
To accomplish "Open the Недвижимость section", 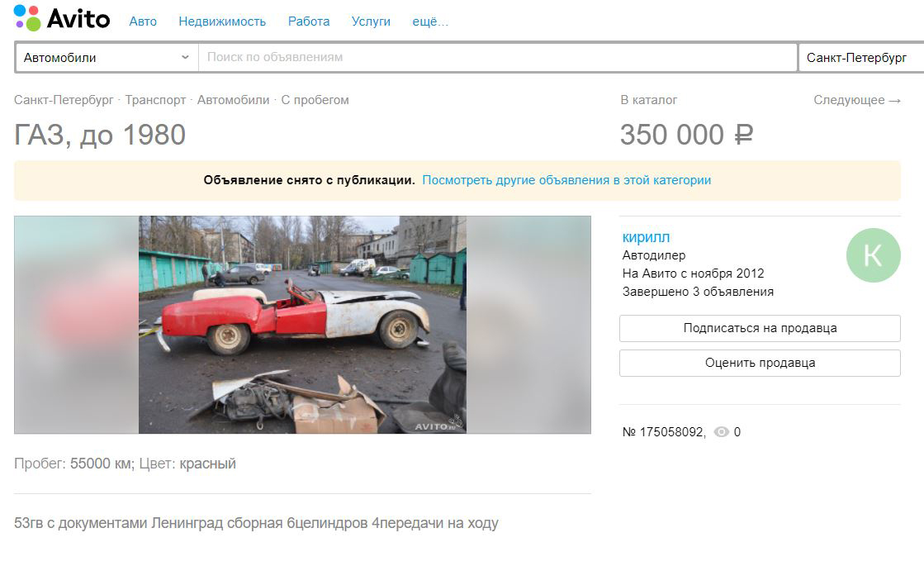I will pyautogui.click(x=222, y=21).
